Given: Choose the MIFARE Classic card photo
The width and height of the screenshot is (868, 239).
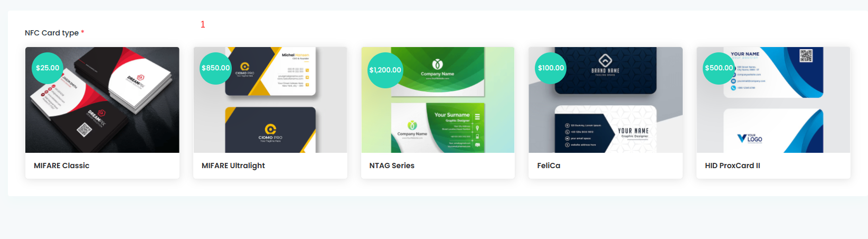Looking at the screenshot, I should click(x=102, y=100).
